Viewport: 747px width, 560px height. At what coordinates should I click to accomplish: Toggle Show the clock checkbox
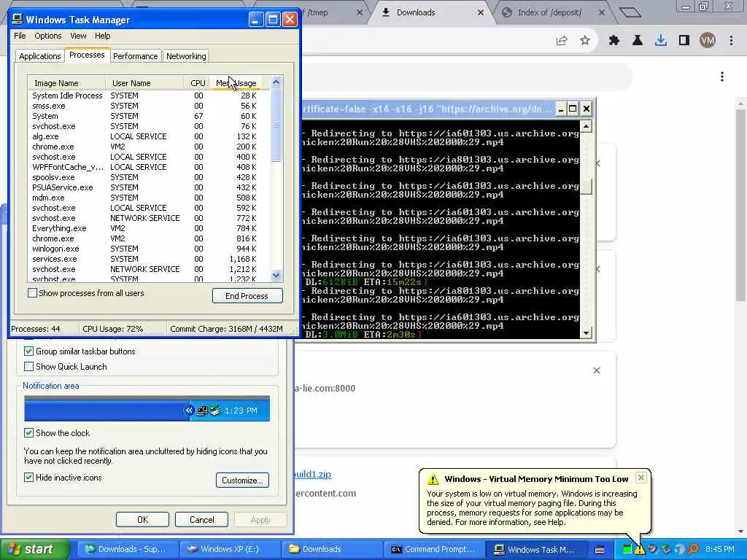click(x=28, y=433)
